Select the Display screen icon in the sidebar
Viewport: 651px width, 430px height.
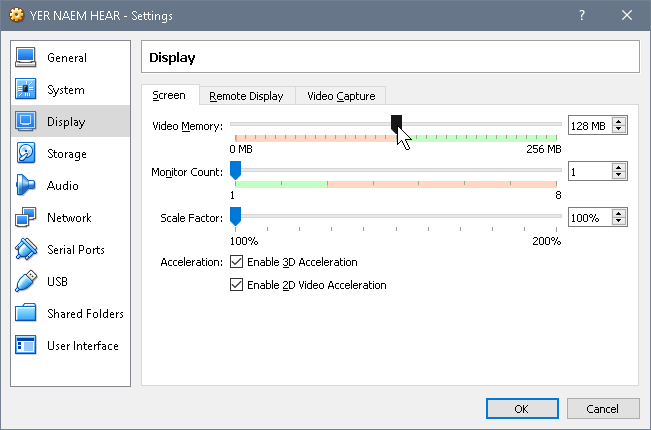(x=26, y=121)
